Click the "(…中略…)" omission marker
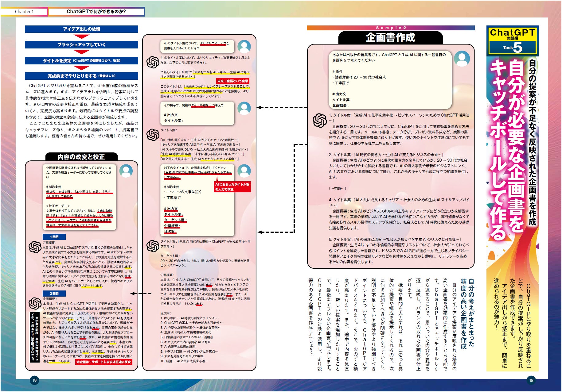The image size is (562, 392). click(338, 188)
